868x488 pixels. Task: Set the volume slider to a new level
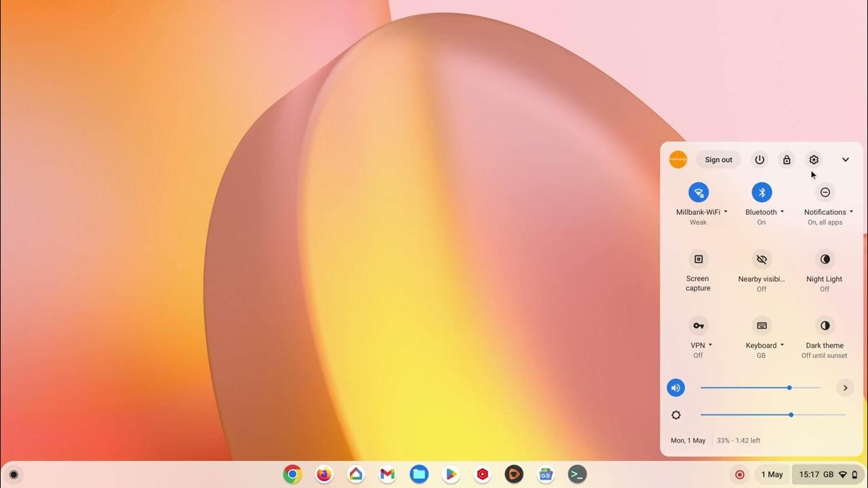(760, 388)
